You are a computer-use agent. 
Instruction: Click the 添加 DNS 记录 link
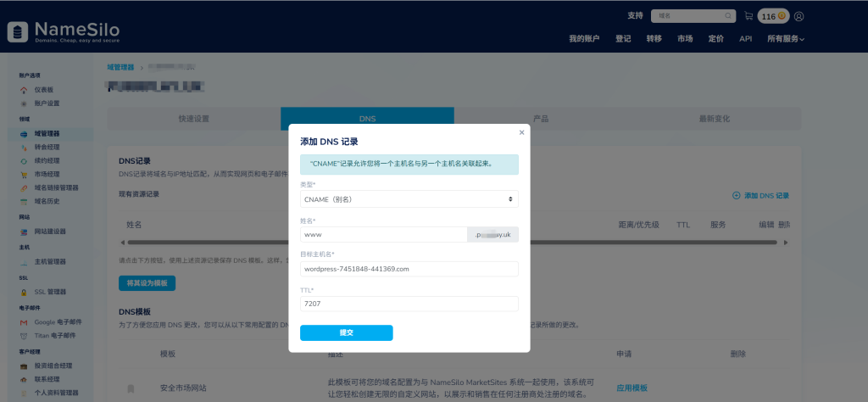(766, 195)
